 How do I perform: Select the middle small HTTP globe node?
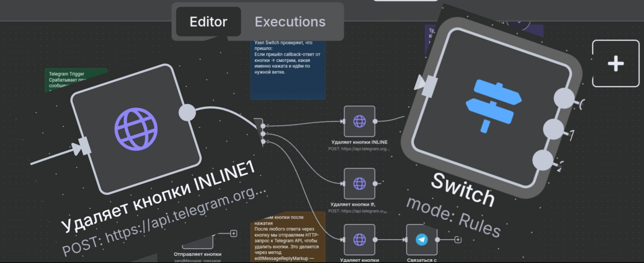click(360, 184)
